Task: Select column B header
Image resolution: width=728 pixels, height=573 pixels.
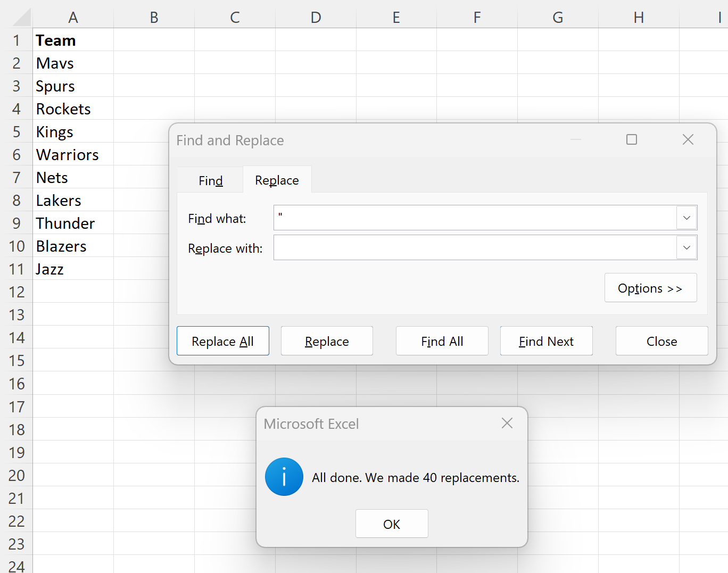Action: (154, 17)
